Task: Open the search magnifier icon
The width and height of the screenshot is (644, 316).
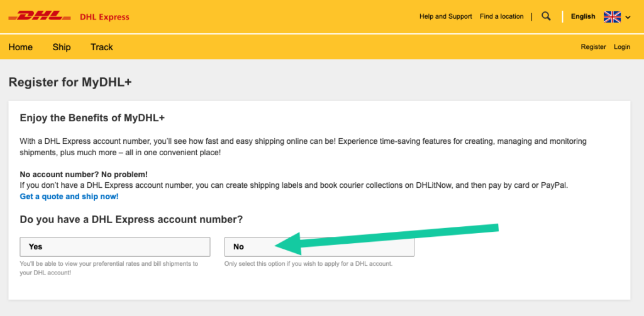Action: 546,16
